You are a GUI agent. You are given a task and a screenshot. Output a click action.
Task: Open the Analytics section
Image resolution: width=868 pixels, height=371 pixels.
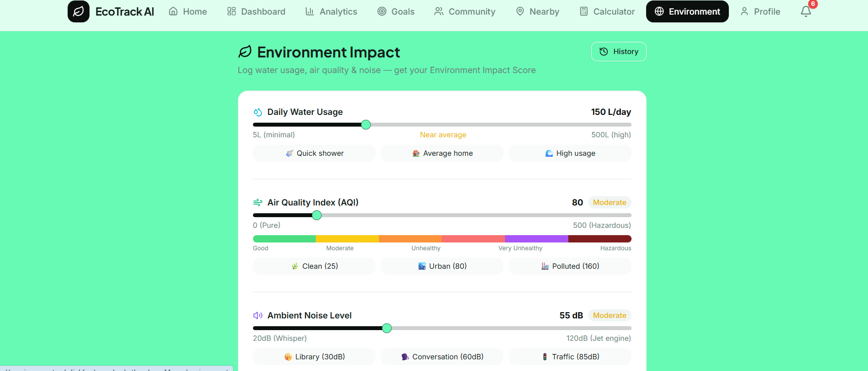331,11
